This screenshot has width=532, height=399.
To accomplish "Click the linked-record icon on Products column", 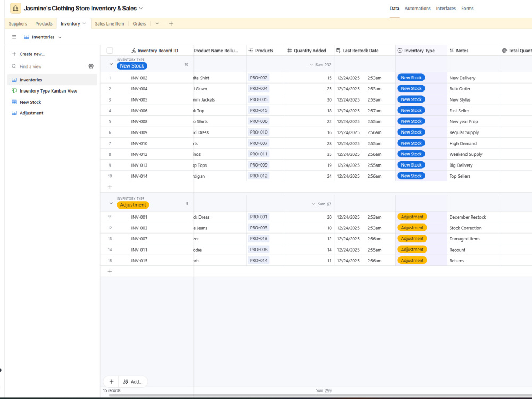I will coord(251,51).
